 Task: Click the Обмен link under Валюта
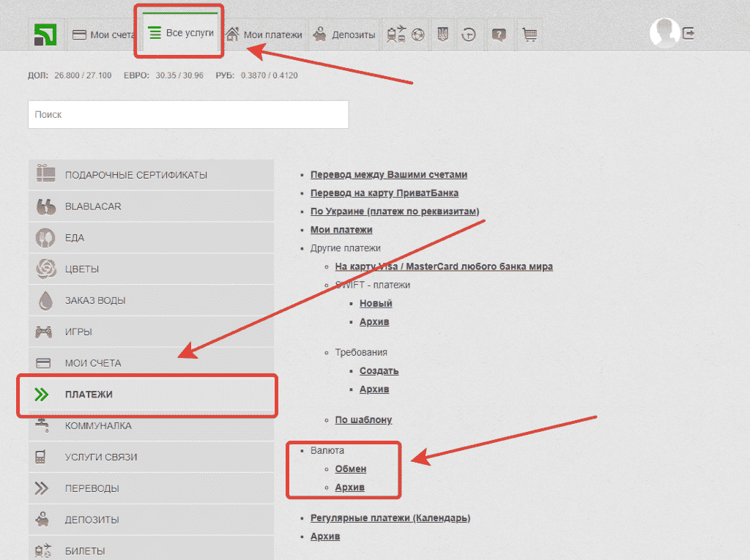click(350, 468)
